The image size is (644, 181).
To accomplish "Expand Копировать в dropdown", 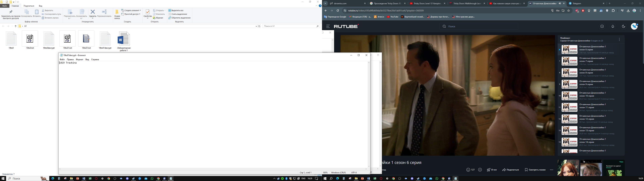I will pos(82,15).
